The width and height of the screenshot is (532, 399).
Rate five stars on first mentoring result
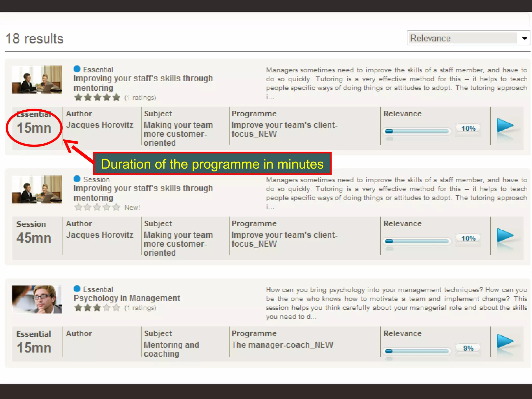coord(116,98)
